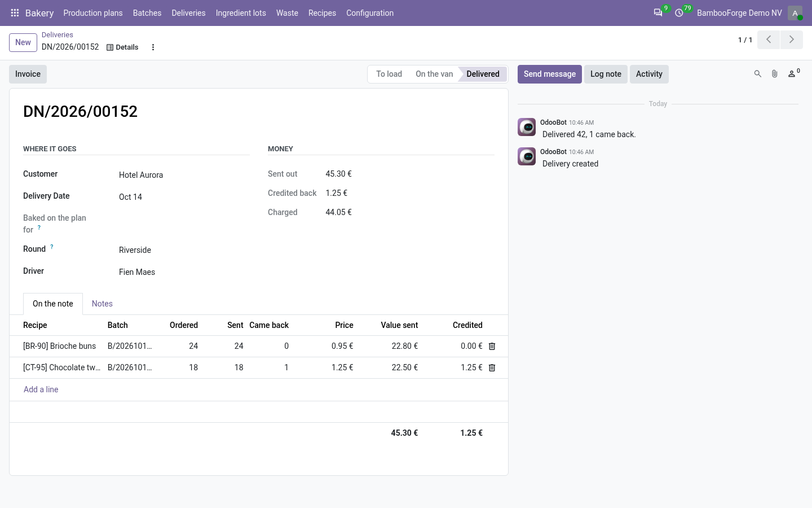Open the apps grid menu icon
This screenshot has width=812, height=508.
click(x=15, y=13)
